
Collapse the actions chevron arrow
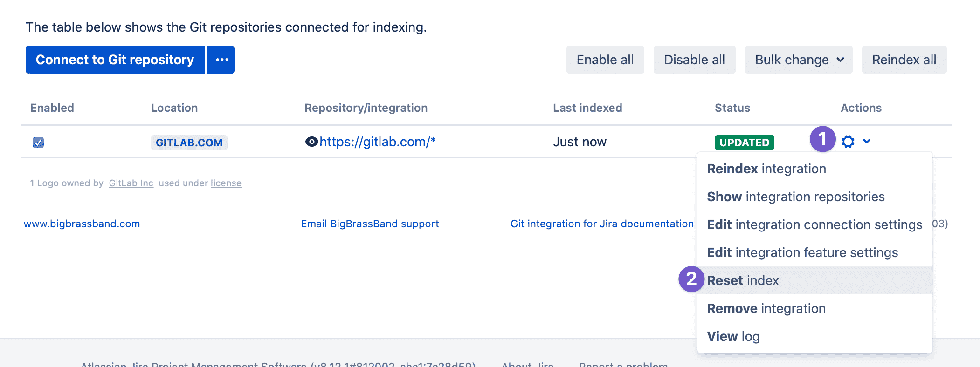(867, 141)
